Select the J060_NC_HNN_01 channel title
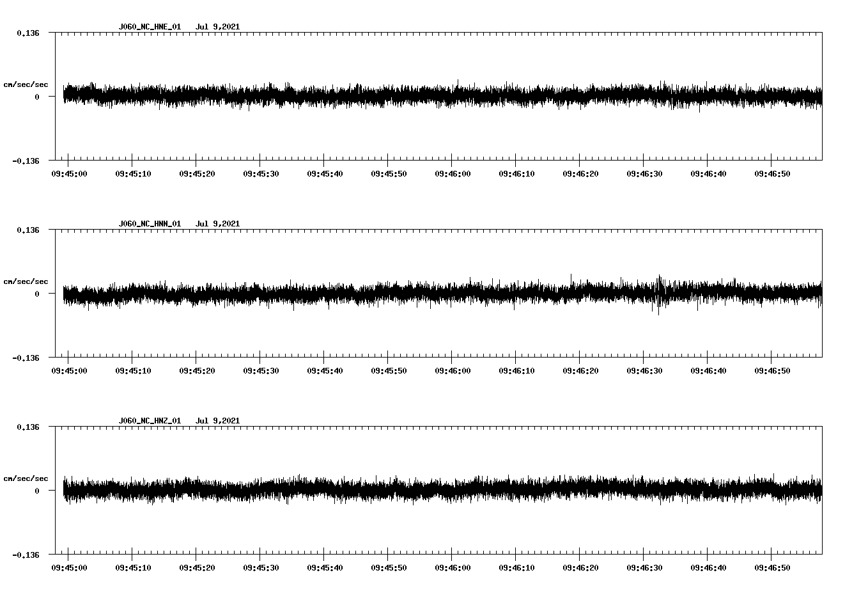Screen dimensions: 868x591 (x=148, y=223)
